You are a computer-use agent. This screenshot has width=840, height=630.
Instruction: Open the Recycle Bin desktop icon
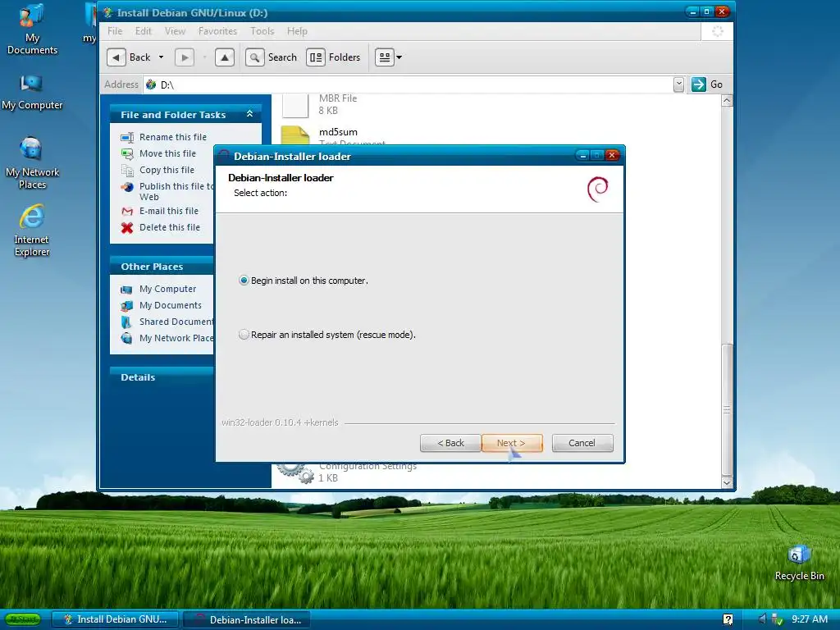[799, 563]
